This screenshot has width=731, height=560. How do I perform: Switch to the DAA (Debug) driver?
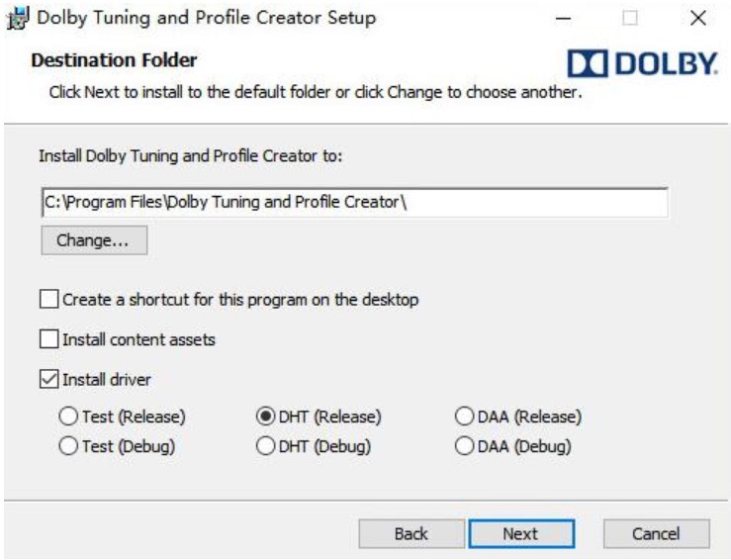[463, 446]
